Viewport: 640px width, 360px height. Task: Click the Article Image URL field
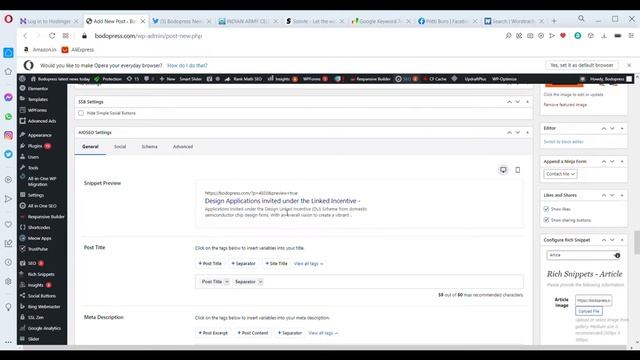coord(593,300)
